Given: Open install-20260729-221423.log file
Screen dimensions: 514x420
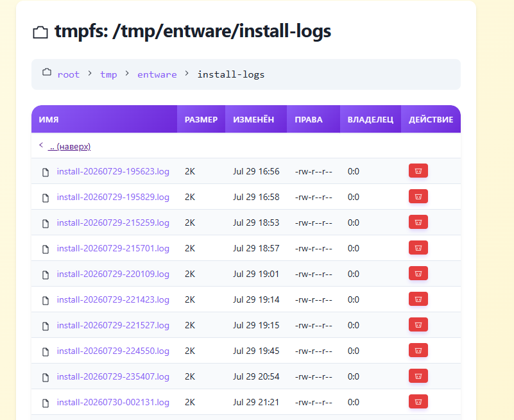Looking at the screenshot, I should 113,299.
